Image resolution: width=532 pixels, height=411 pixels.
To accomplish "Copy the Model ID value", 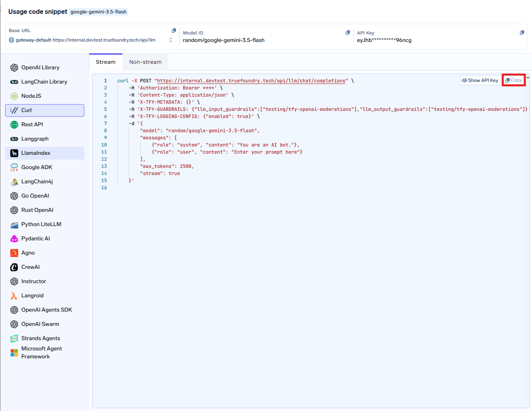I will pyautogui.click(x=348, y=32).
